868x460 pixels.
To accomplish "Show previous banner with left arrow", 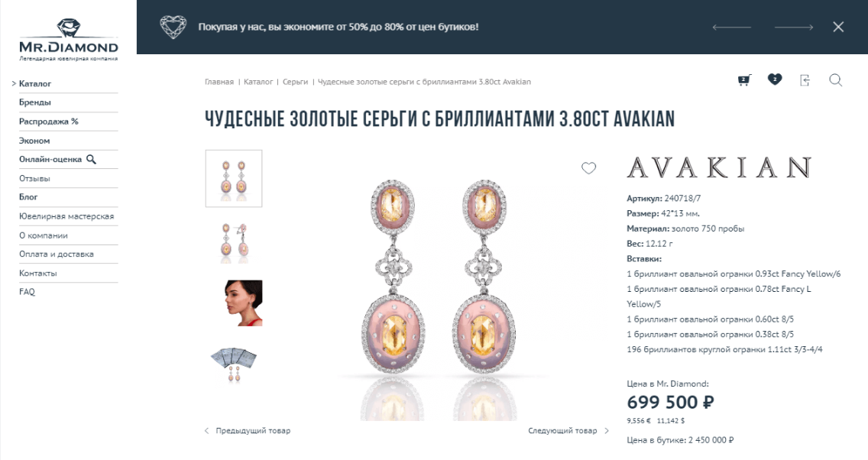I will 732,27.
